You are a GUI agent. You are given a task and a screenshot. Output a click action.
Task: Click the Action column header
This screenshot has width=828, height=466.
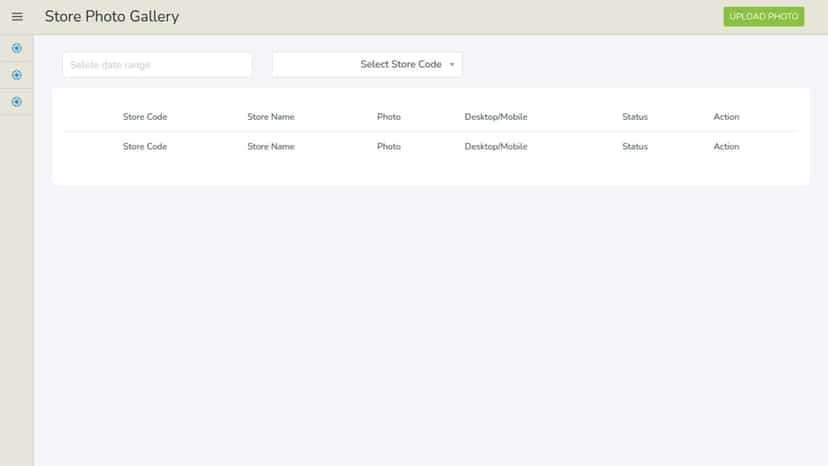click(726, 117)
